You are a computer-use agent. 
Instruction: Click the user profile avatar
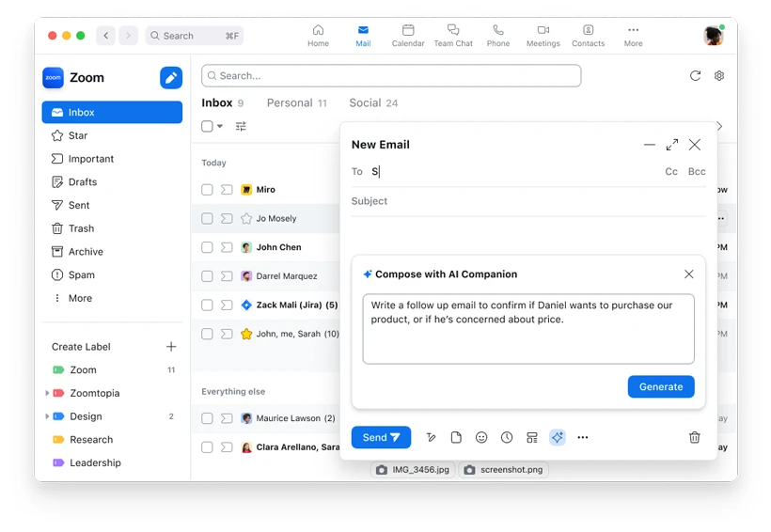pos(713,36)
